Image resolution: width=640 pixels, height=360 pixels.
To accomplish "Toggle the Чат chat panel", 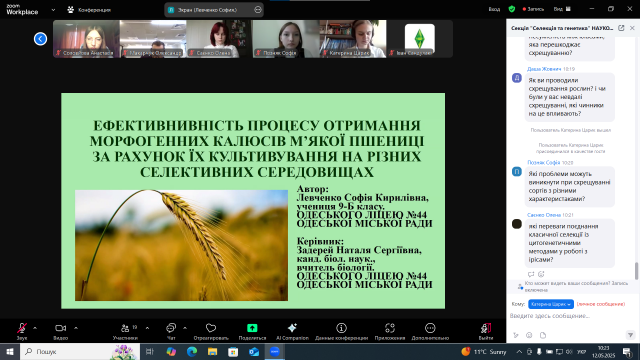I will (x=171, y=331).
